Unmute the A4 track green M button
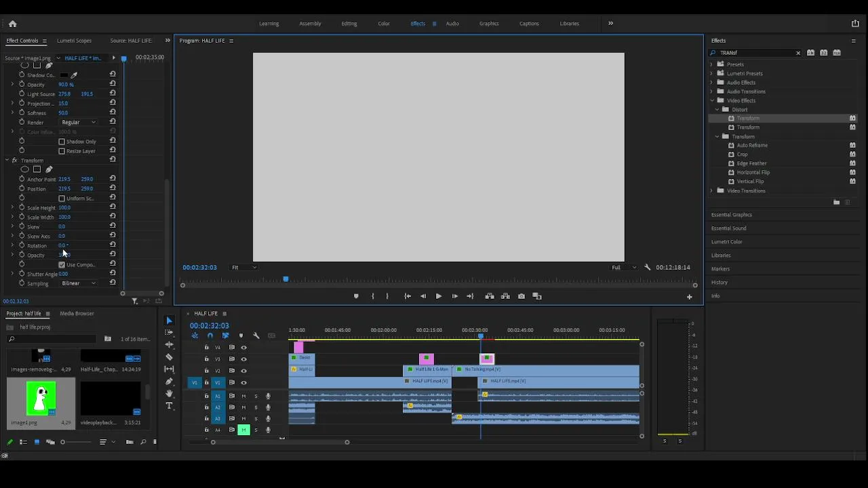The height and width of the screenshot is (488, 868). click(243, 430)
